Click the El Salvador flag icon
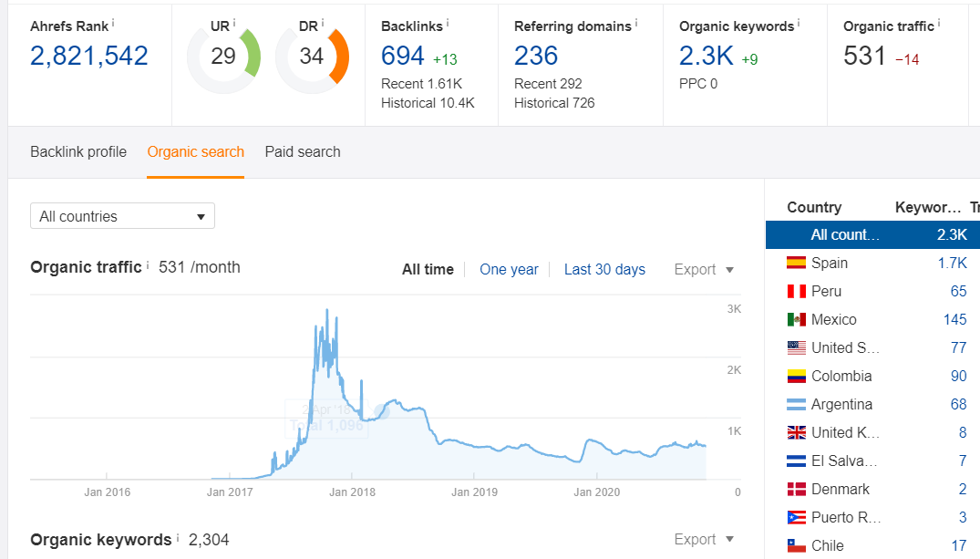 pyautogui.click(x=796, y=461)
